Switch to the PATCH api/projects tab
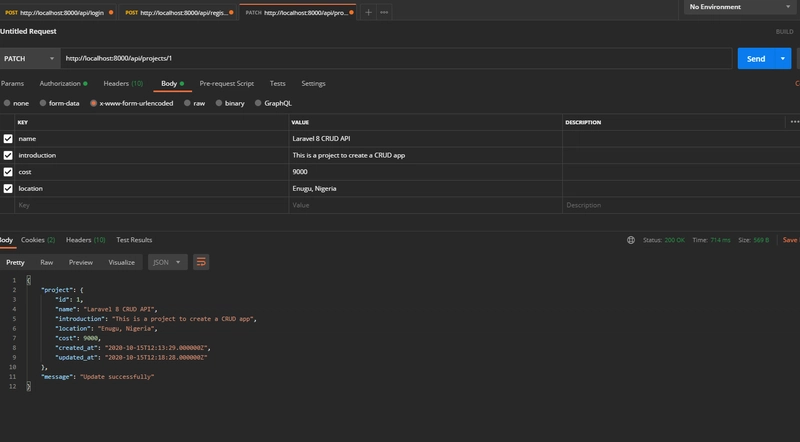 (297, 12)
